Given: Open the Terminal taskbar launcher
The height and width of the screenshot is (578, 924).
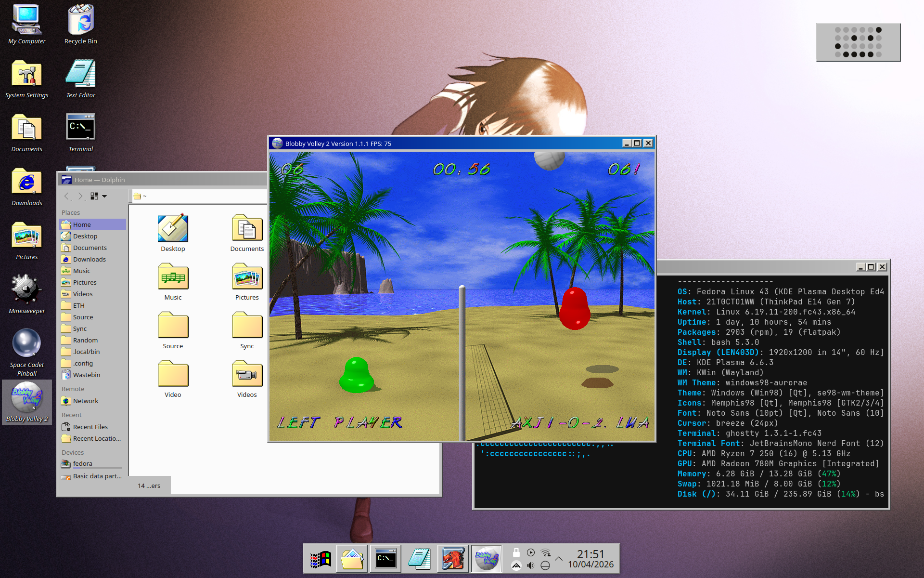Looking at the screenshot, I should [x=385, y=559].
